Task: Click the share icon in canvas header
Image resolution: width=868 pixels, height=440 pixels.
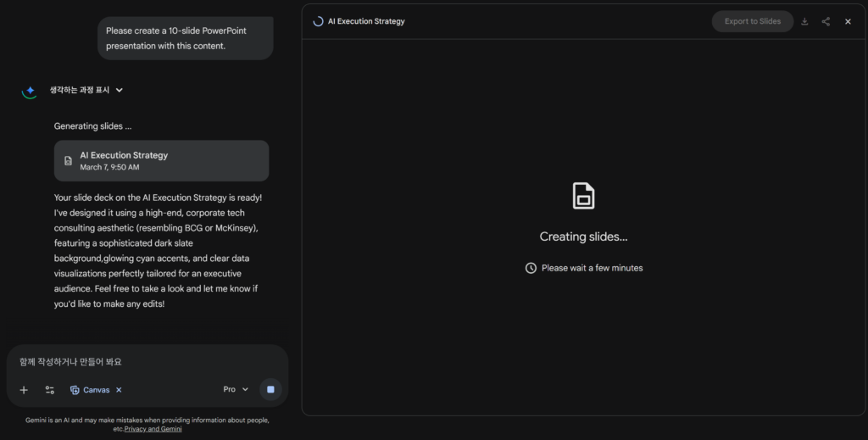Action: (x=826, y=21)
